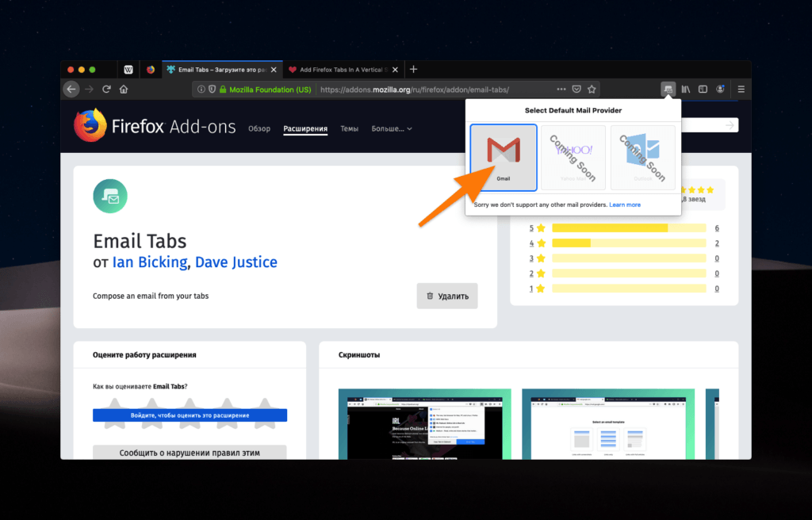Submit search with the arrow icon
The height and width of the screenshot is (520, 812).
[730, 124]
